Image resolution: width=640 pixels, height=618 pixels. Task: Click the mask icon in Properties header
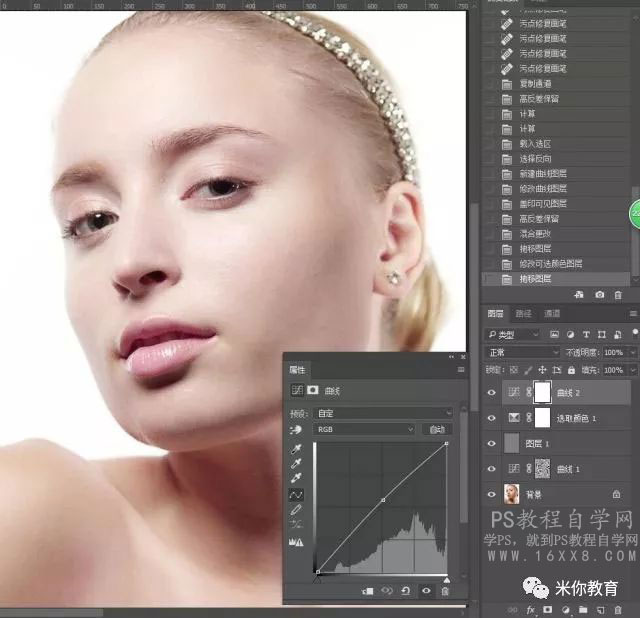click(x=313, y=390)
